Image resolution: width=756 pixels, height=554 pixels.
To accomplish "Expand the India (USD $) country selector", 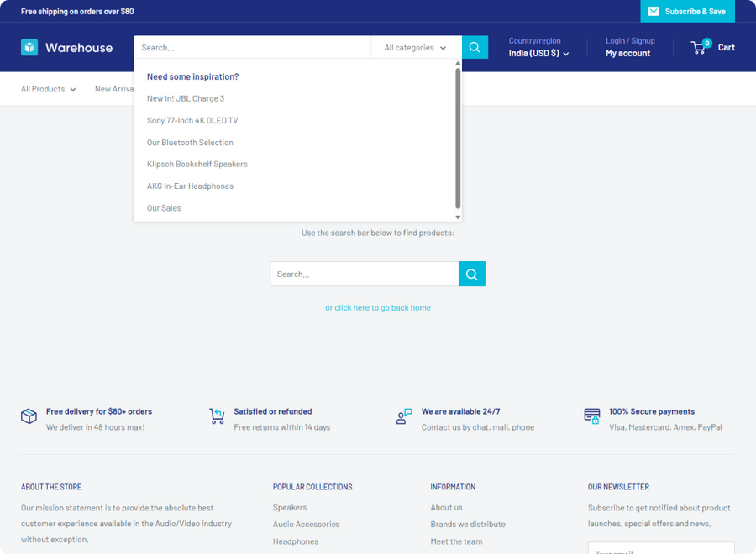I will pos(538,54).
